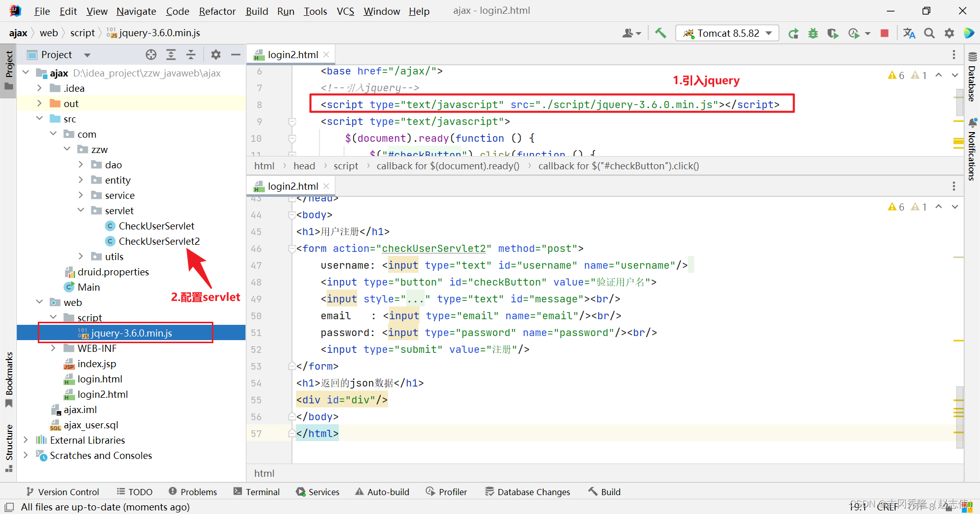Fold the form tag at line 46
This screenshot has height=514, width=980.
(x=292, y=248)
